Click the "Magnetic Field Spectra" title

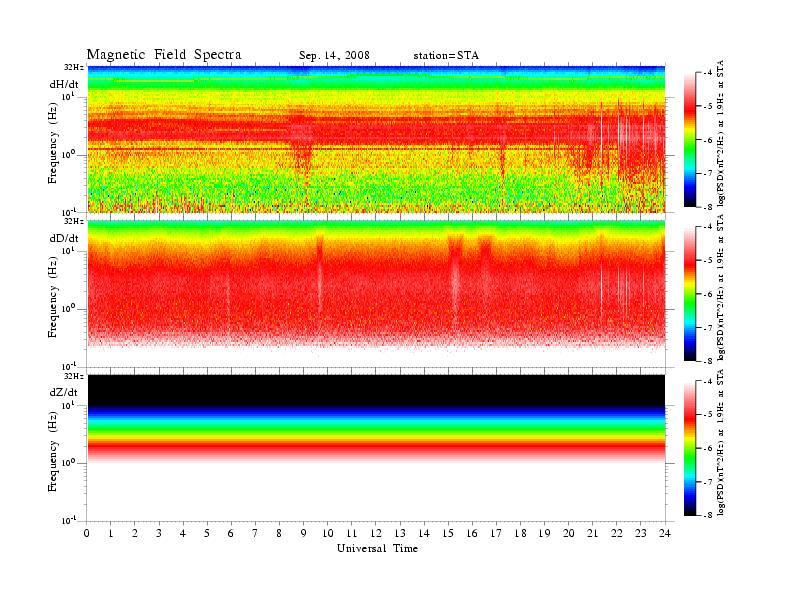pyautogui.click(x=164, y=55)
